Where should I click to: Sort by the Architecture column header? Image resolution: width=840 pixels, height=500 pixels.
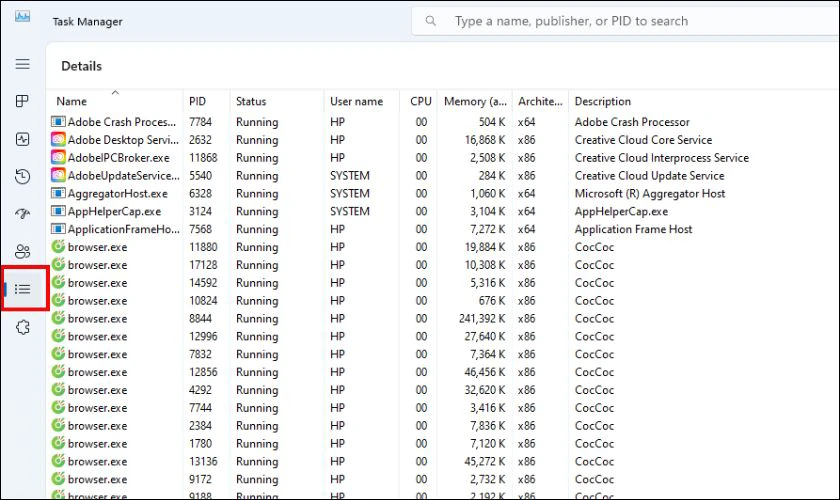[540, 101]
